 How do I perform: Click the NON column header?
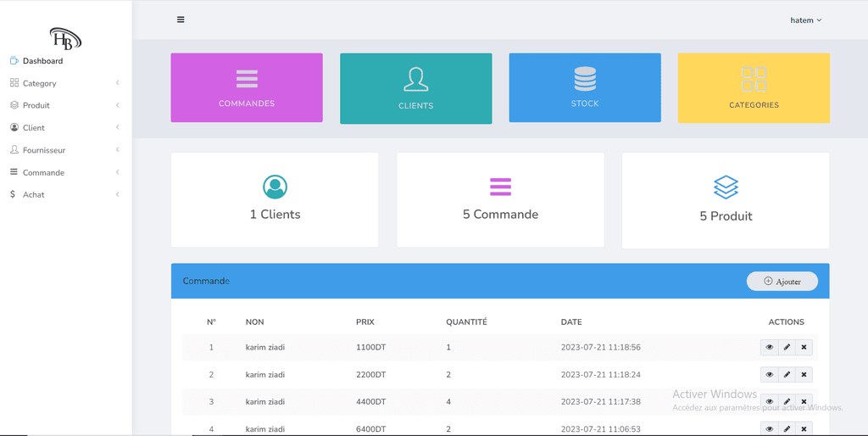[254, 321]
